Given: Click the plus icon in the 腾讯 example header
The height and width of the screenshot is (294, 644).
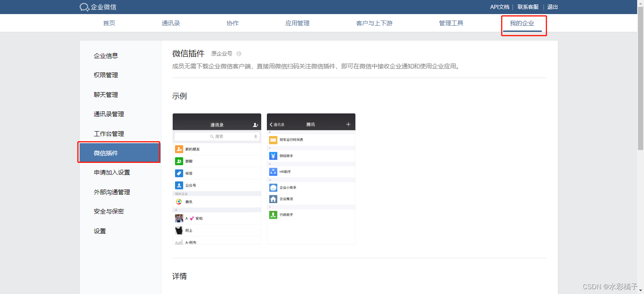Looking at the screenshot, I should (348, 124).
